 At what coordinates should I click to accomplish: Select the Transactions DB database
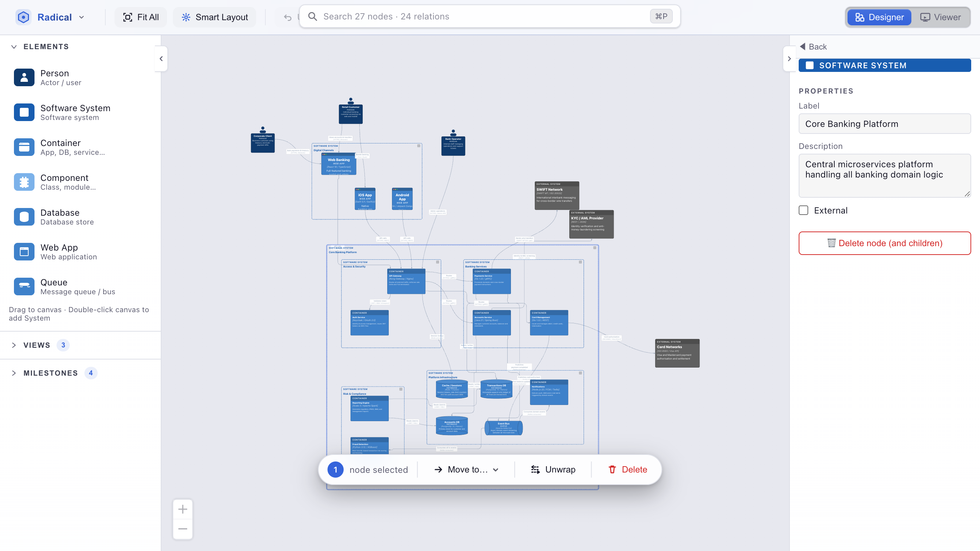click(497, 389)
